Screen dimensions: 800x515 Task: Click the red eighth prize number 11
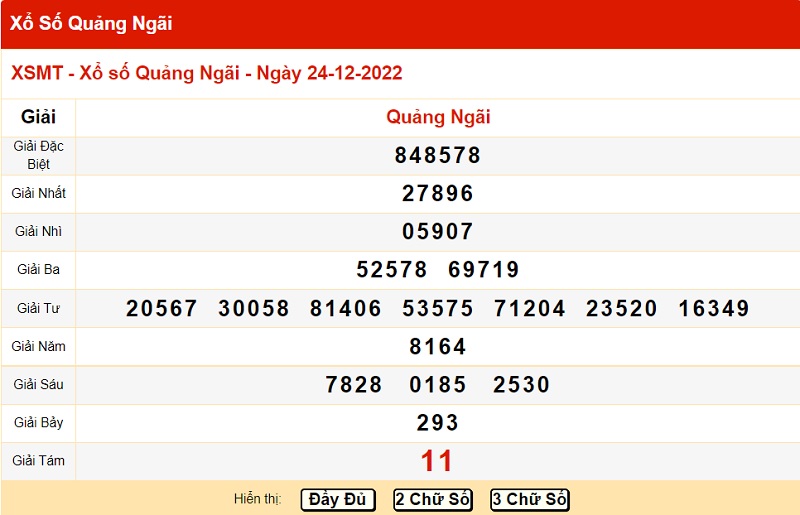pos(437,461)
